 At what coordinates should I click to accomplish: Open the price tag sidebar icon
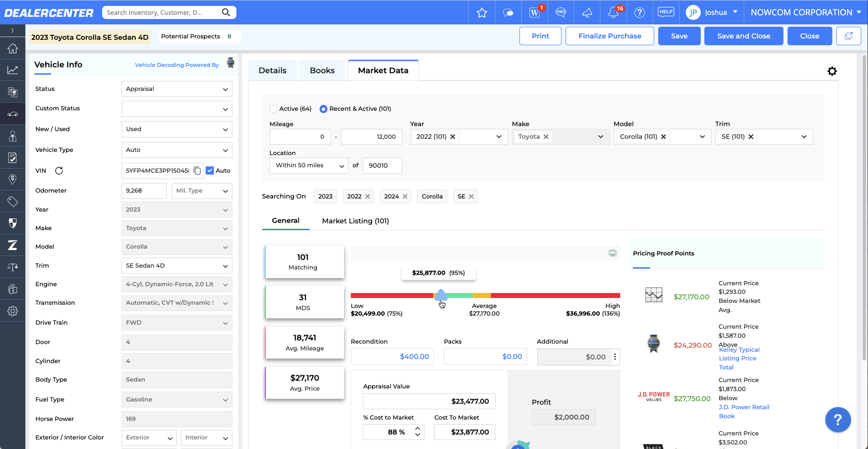point(13,201)
